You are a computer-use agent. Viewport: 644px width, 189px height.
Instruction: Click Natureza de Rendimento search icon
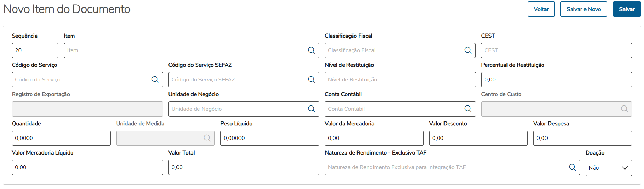(572, 167)
